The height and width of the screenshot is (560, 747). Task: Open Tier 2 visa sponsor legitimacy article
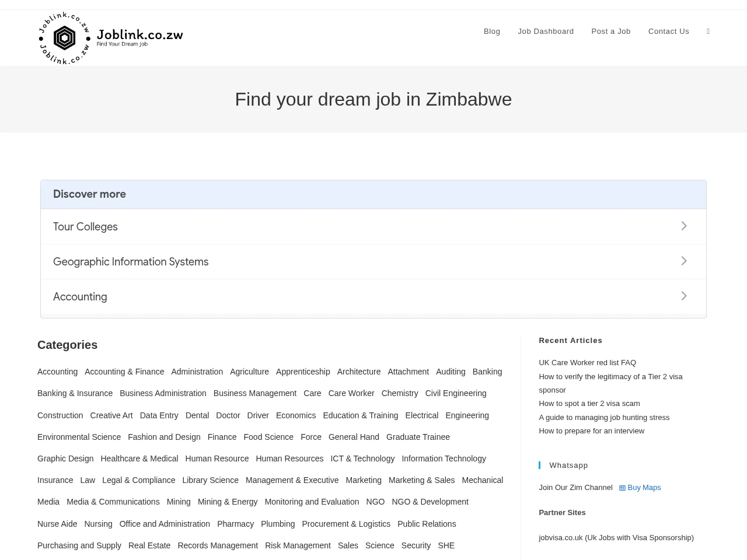610,383
